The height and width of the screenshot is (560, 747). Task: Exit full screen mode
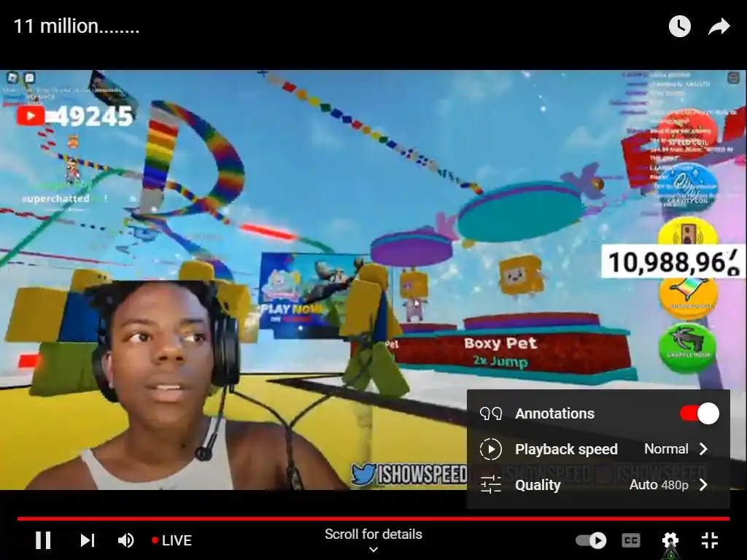pyautogui.click(x=710, y=540)
